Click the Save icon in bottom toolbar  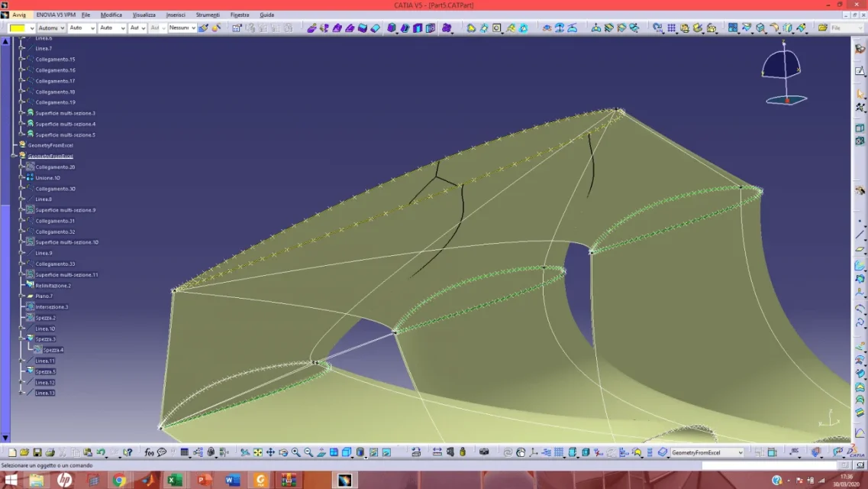tap(37, 453)
